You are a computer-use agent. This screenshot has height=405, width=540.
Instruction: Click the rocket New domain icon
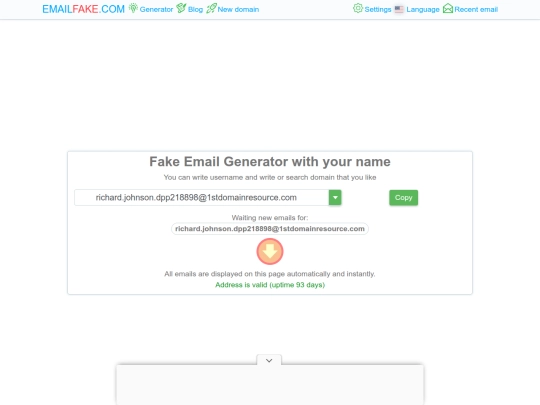(x=211, y=8)
